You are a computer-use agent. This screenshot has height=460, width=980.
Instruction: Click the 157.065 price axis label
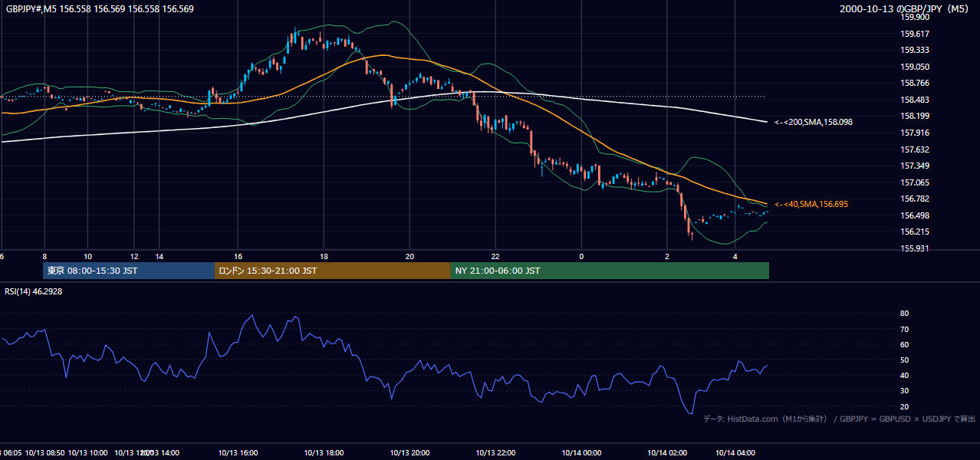[914, 183]
